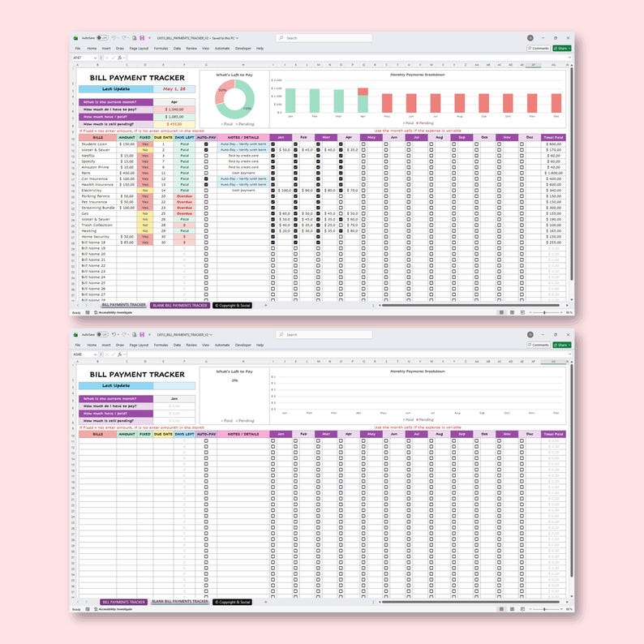Click the formula Cancel X in top window
644x644 pixels.
tap(107, 58)
